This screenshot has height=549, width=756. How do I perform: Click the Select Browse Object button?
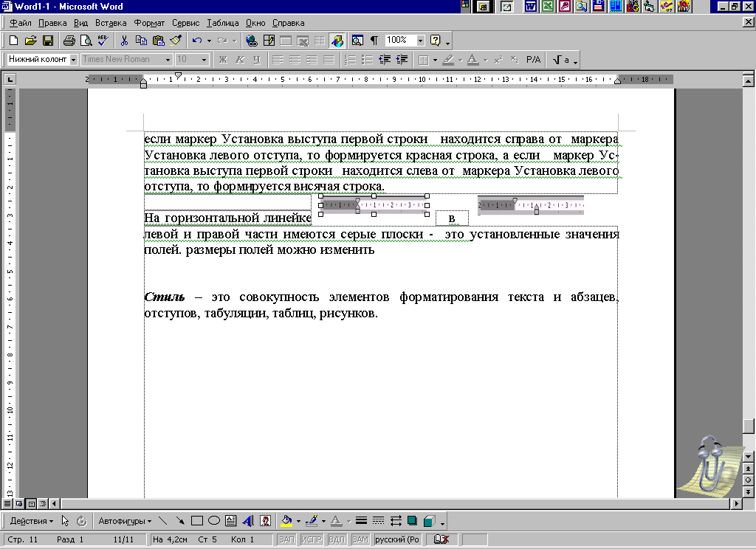[748, 480]
